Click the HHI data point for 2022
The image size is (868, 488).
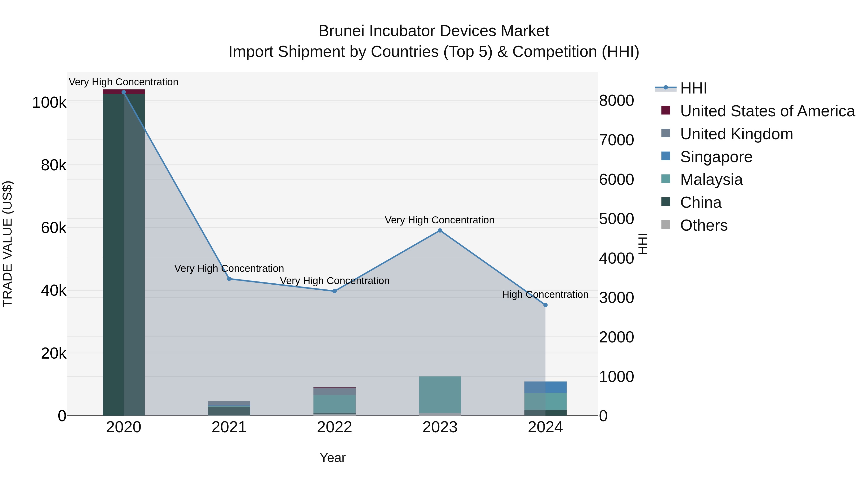coord(335,291)
